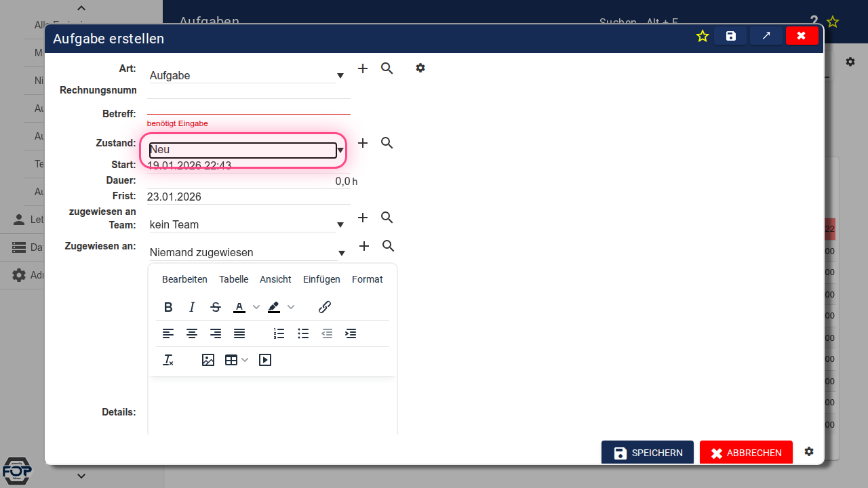Insert an image into details

(208, 361)
